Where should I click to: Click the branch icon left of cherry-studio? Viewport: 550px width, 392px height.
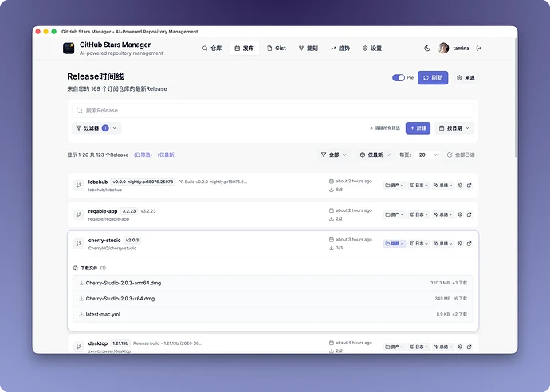coord(79,243)
